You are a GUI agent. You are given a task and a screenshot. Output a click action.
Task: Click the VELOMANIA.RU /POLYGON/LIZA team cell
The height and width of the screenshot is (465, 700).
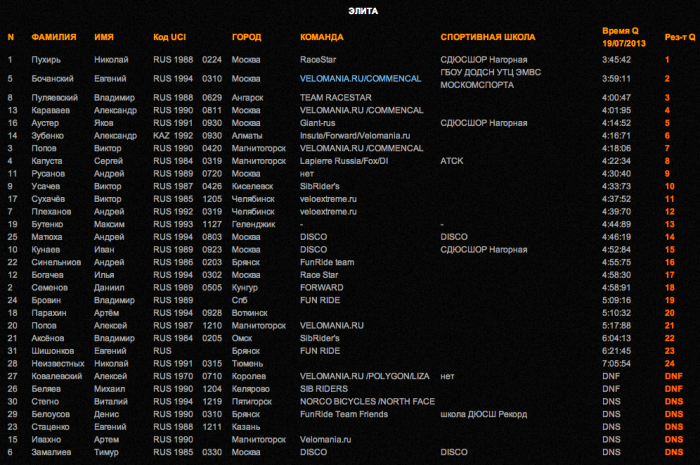364,376
